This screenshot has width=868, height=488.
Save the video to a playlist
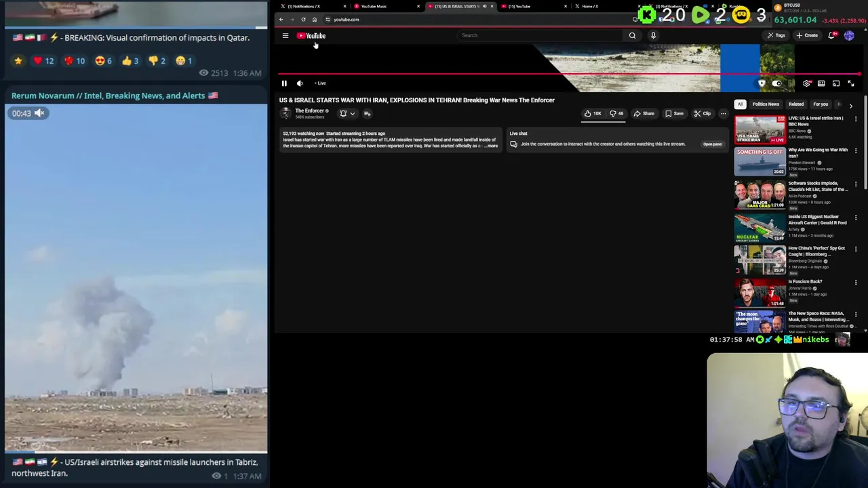coord(674,114)
